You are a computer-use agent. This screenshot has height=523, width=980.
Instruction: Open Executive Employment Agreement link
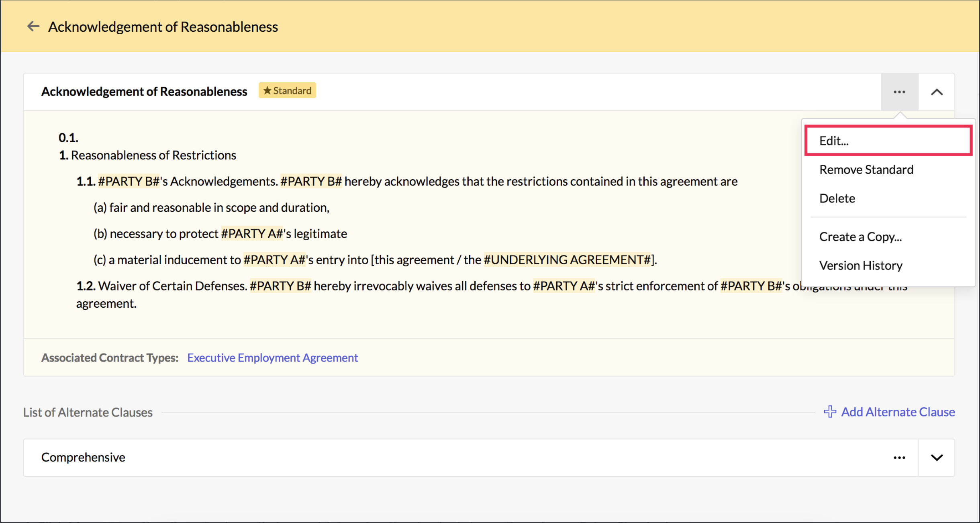(x=272, y=358)
